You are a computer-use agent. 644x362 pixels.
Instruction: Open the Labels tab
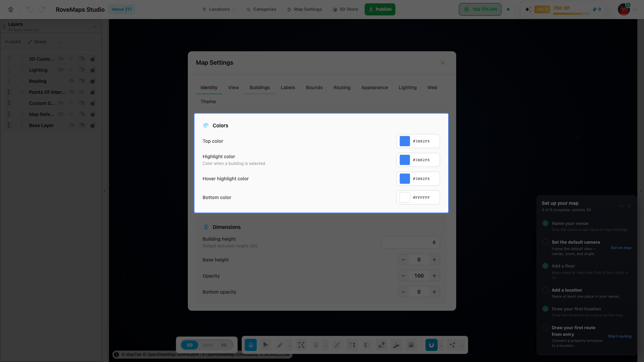pos(288,87)
